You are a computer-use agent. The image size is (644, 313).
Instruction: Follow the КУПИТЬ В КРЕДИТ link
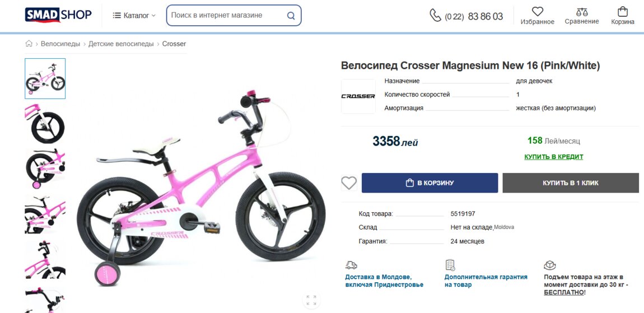(553, 157)
